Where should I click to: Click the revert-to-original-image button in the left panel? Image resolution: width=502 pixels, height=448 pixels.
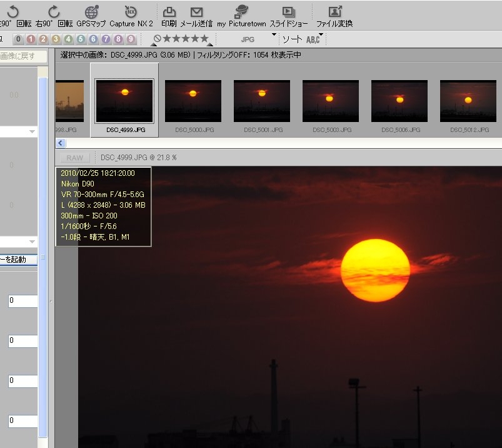click(x=23, y=56)
